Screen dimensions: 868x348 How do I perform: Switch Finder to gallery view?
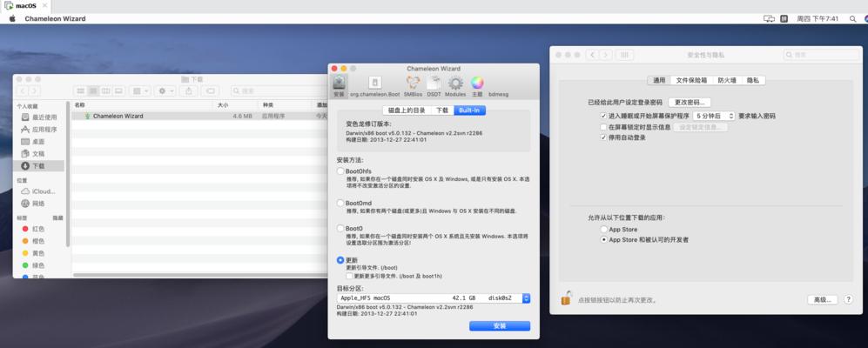click(118, 90)
